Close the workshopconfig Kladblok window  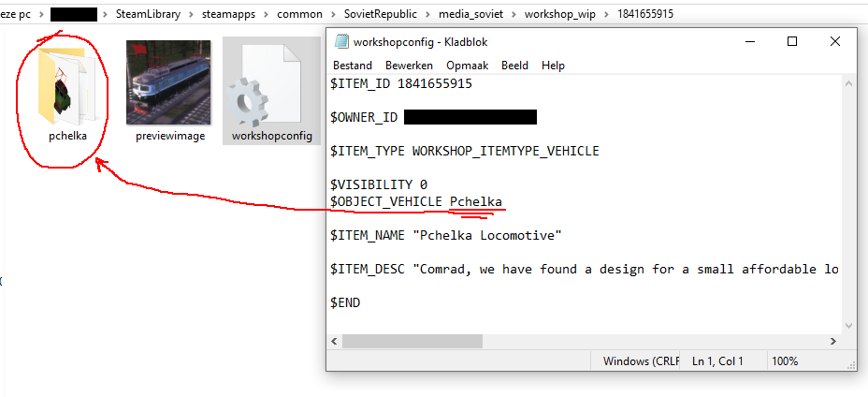(834, 41)
